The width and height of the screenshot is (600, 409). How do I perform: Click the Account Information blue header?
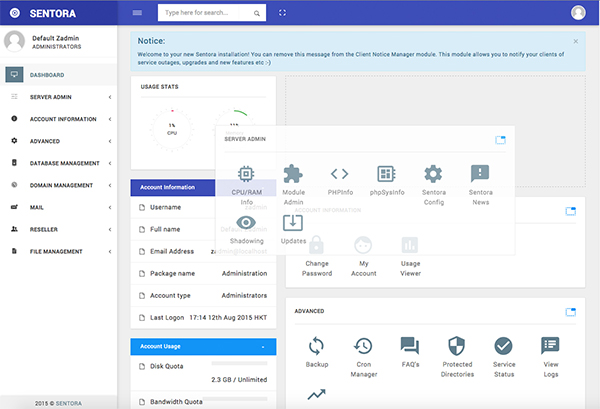tap(173, 187)
